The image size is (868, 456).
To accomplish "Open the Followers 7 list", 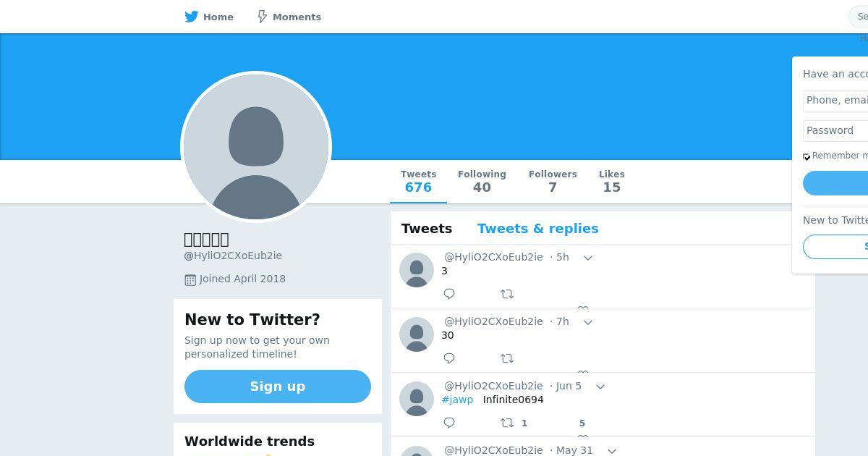I will tap(553, 182).
